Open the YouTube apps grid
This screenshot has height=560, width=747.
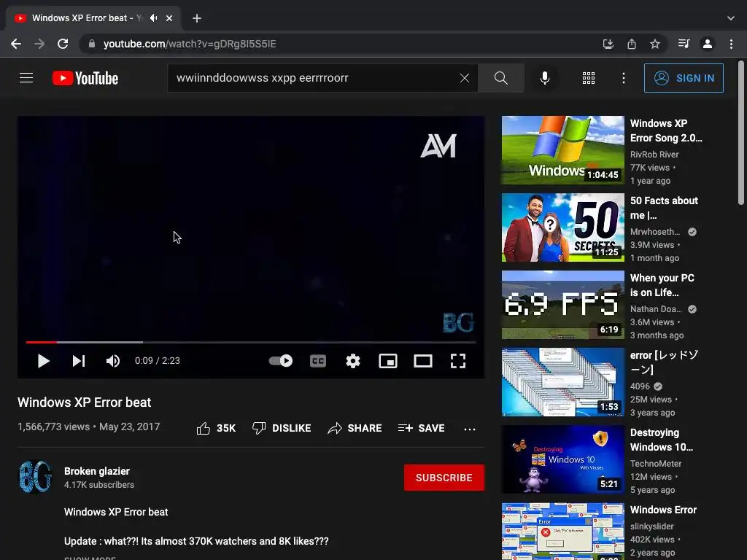coord(589,78)
